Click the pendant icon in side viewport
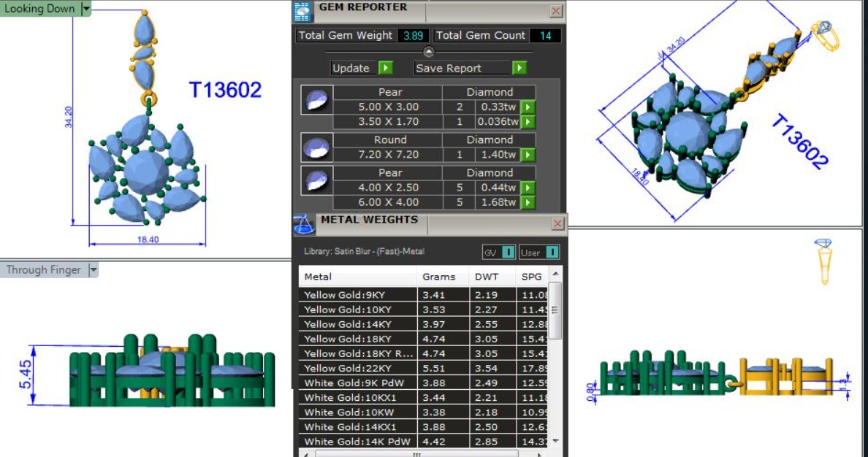The width and height of the screenshot is (868, 457). [823, 261]
